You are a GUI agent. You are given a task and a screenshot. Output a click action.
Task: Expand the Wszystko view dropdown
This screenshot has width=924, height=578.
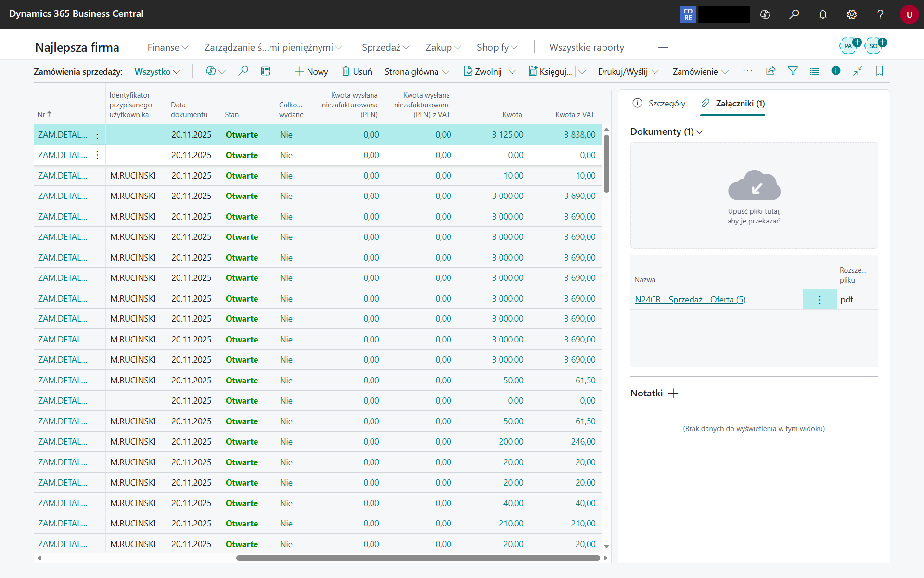tap(157, 72)
